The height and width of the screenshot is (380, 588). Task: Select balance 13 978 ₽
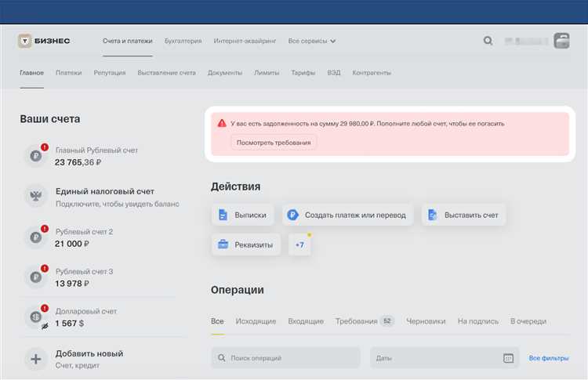[72, 284]
